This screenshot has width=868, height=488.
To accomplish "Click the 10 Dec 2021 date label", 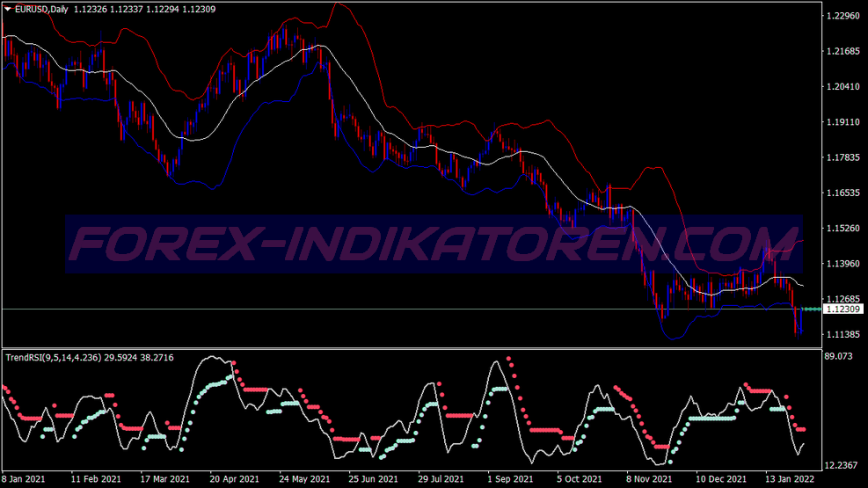I will 721,479.
